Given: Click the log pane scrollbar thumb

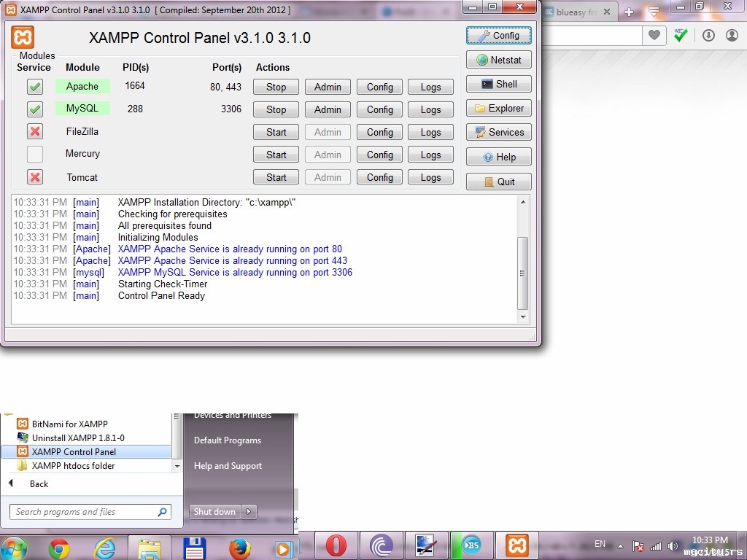Looking at the screenshot, I should point(522,273).
